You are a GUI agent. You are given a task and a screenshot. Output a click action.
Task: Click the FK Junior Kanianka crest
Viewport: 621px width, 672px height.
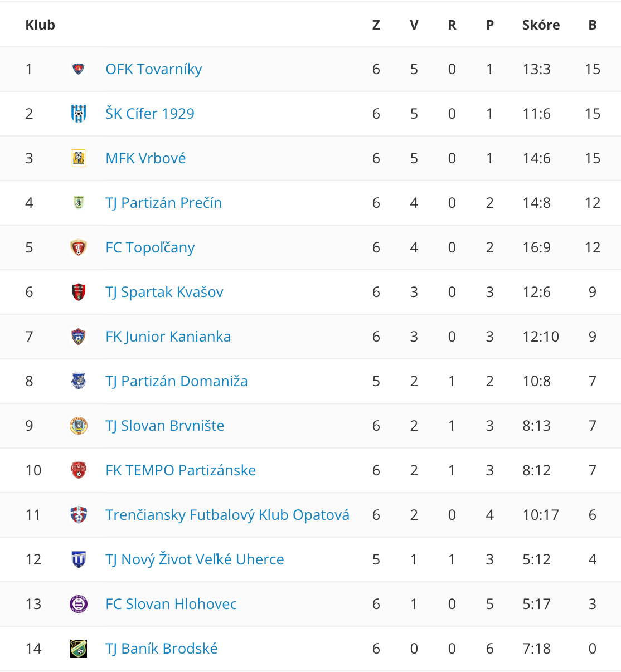[x=79, y=337]
